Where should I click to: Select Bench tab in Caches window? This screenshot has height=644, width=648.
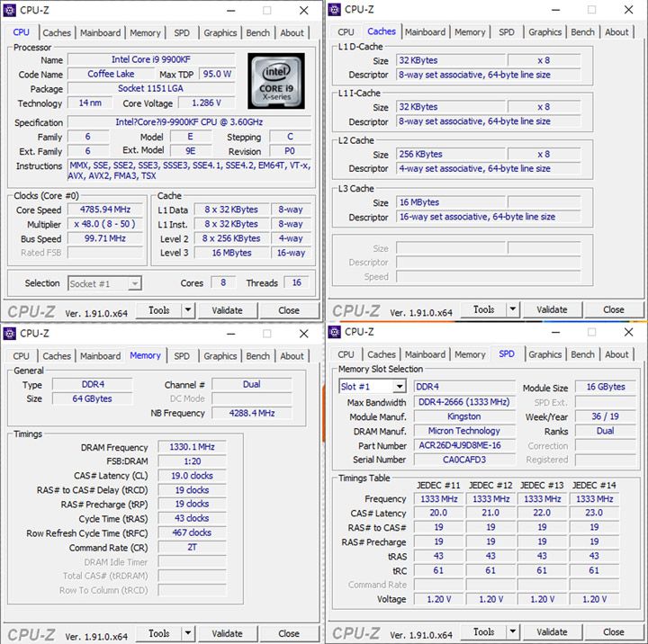point(582,31)
